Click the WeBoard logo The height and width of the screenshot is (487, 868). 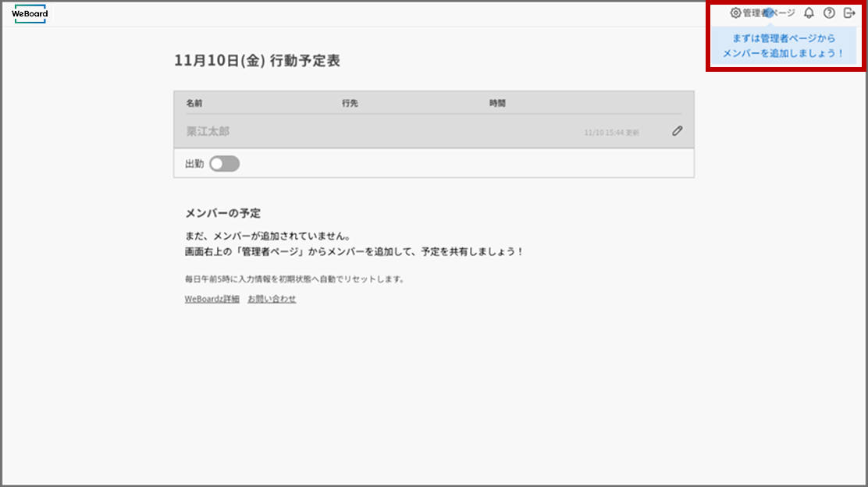click(30, 13)
